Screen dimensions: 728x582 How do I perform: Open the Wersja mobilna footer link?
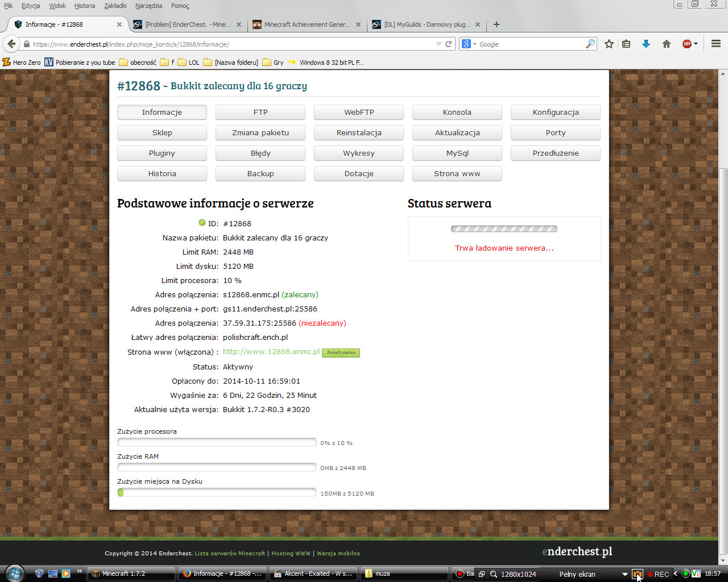coord(338,553)
